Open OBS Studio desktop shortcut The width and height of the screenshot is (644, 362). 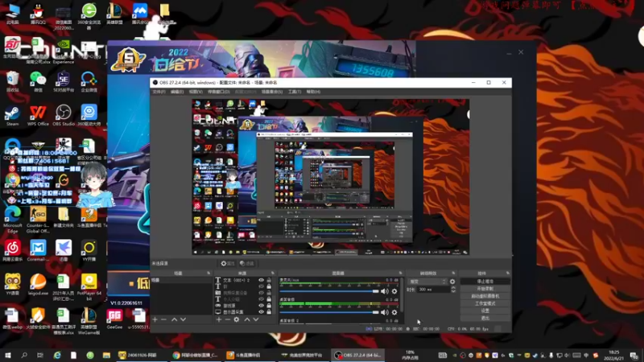point(64,115)
